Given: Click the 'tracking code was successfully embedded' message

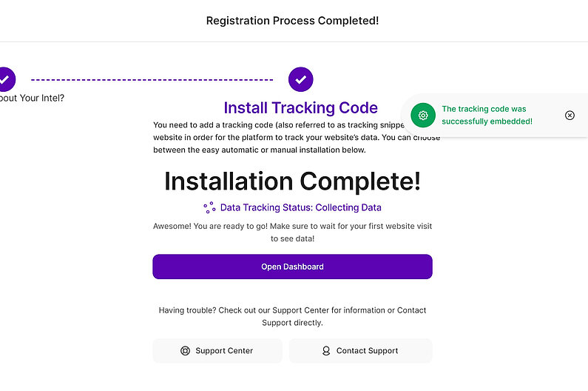Looking at the screenshot, I should click(x=487, y=115).
